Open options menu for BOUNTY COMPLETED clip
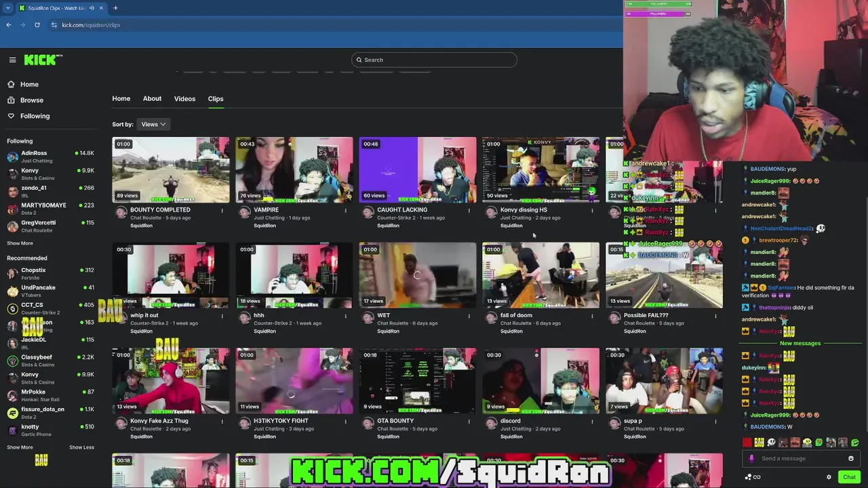Image resolution: width=868 pixels, height=488 pixels. click(x=222, y=210)
